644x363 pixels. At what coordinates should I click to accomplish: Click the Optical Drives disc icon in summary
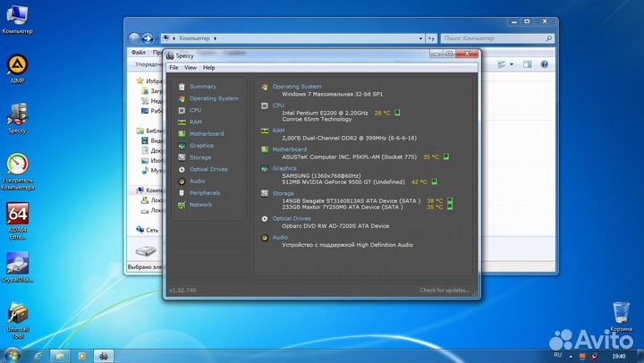pos(265,219)
